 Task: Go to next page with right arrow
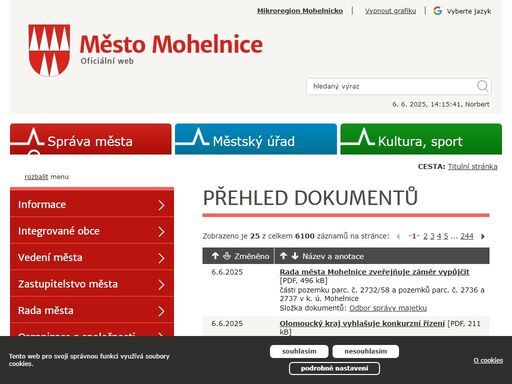pos(483,236)
